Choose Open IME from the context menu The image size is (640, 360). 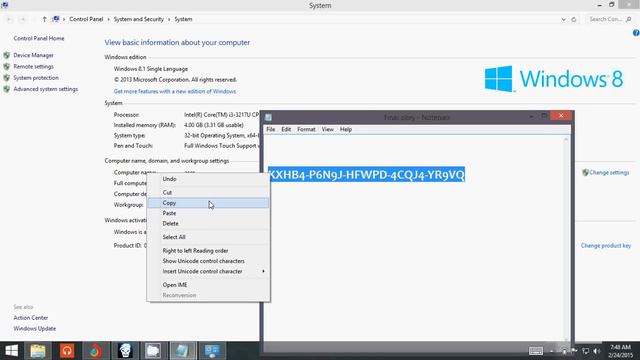[x=209, y=284]
